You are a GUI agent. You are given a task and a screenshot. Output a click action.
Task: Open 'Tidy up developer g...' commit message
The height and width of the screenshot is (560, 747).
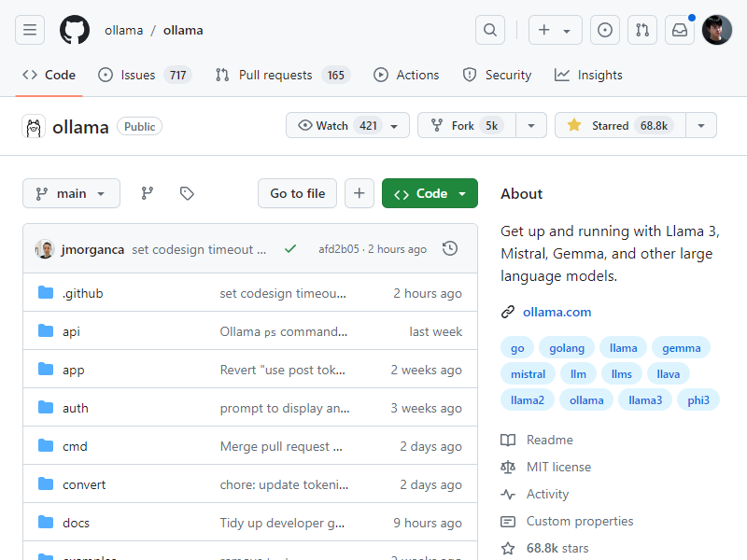click(x=282, y=523)
